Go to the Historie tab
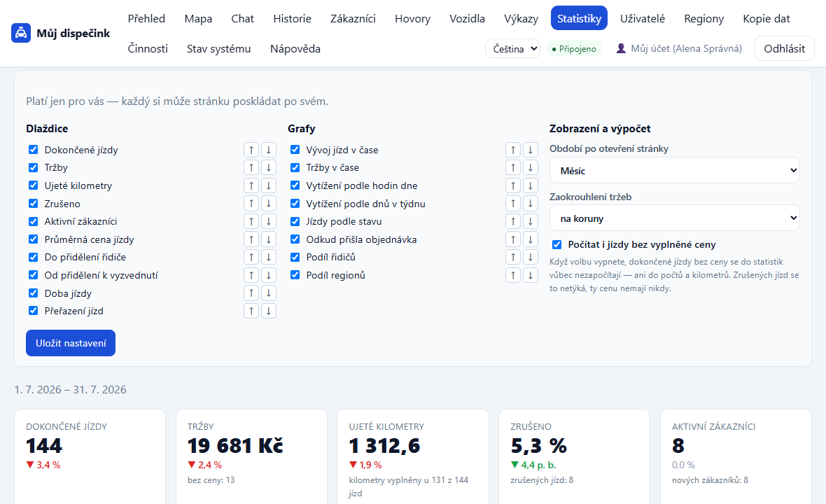The image size is (826, 504). [292, 18]
